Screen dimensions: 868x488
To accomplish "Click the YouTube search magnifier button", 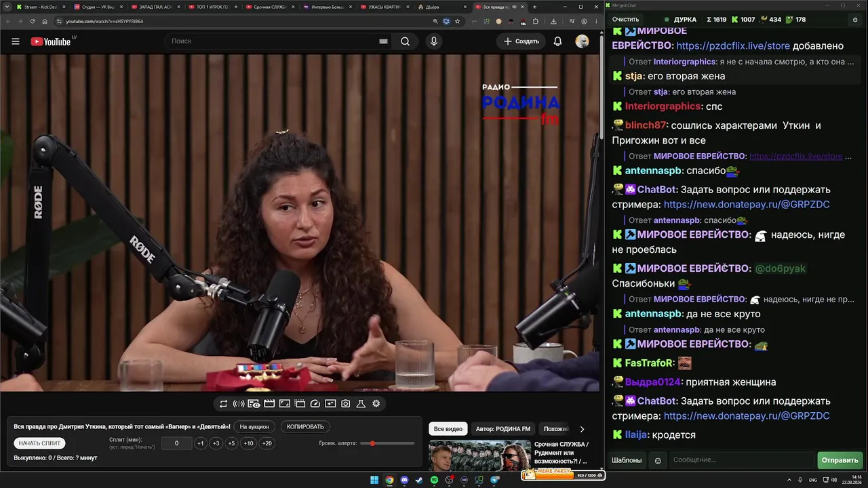I will tap(405, 41).
